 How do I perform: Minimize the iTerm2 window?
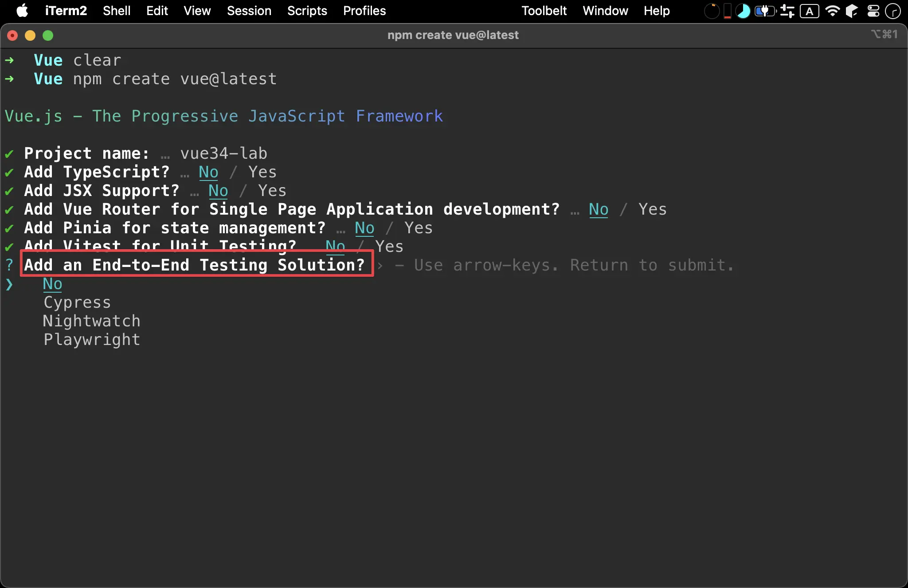[30, 35]
